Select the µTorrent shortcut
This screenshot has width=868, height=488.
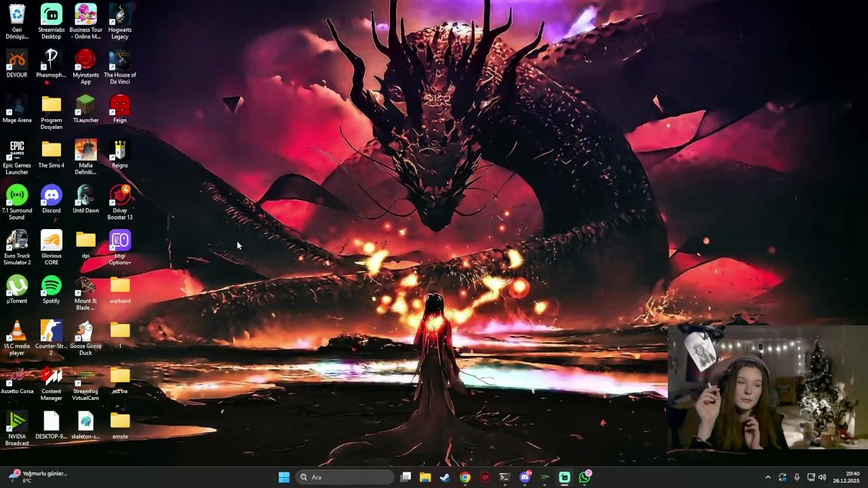point(17,290)
